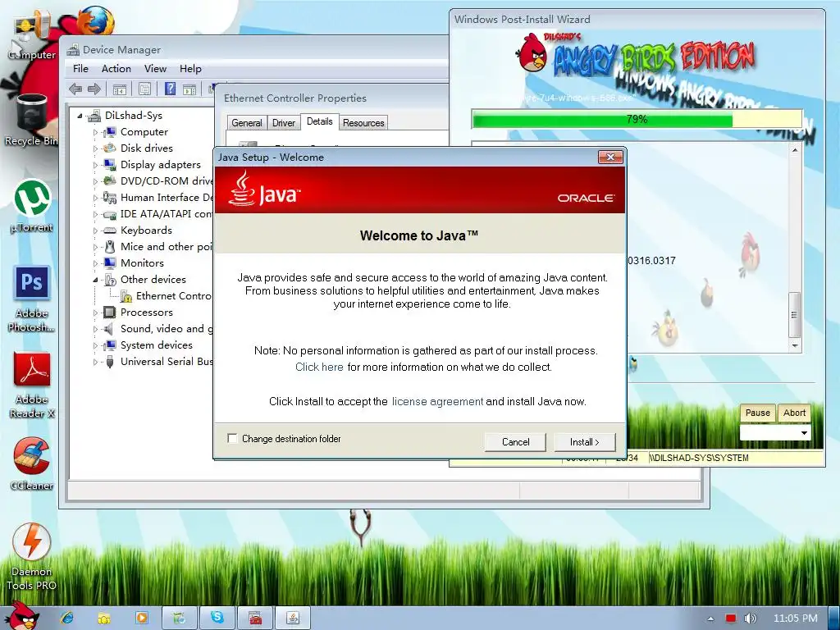840x630 pixels.
Task: Expand the Computer node in device tree
Action: point(95,132)
